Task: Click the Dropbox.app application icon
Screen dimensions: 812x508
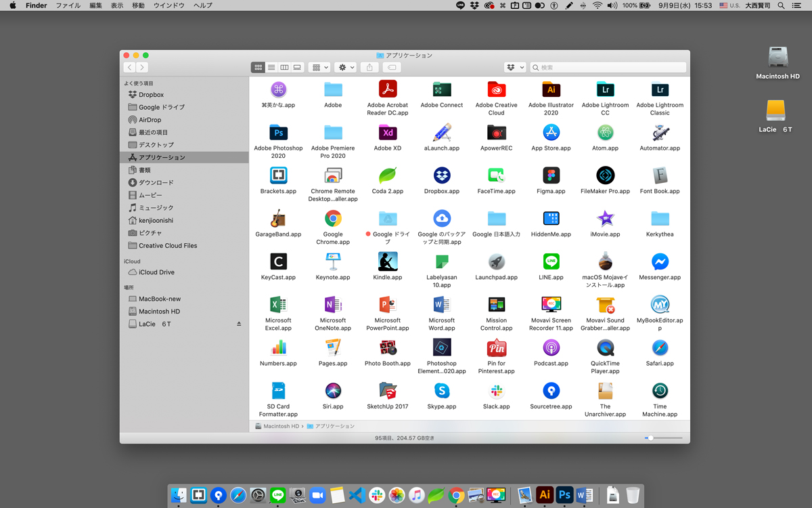Action: (x=442, y=175)
